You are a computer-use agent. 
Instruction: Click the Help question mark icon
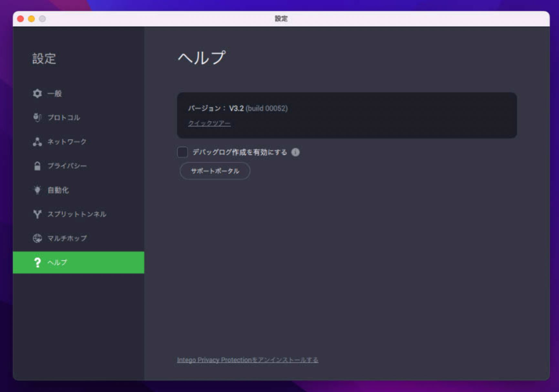pos(37,263)
